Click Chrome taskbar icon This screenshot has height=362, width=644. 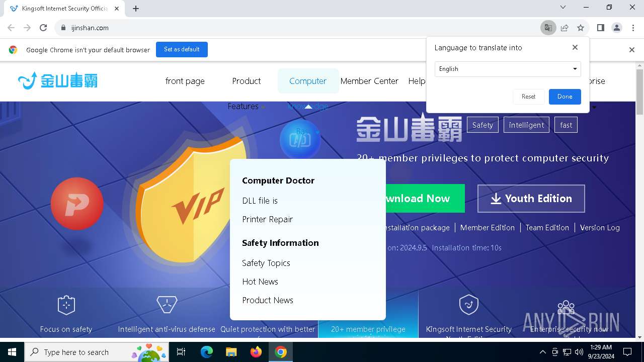[281, 352]
